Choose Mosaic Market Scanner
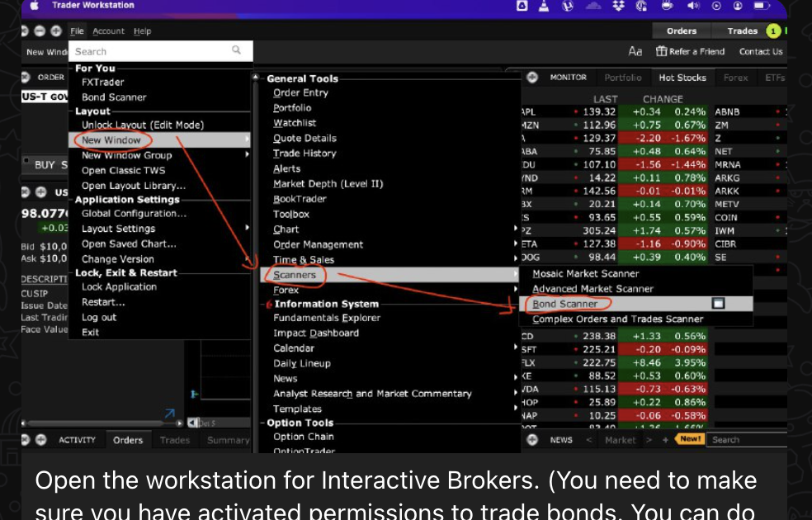812x520 pixels. [x=585, y=273]
